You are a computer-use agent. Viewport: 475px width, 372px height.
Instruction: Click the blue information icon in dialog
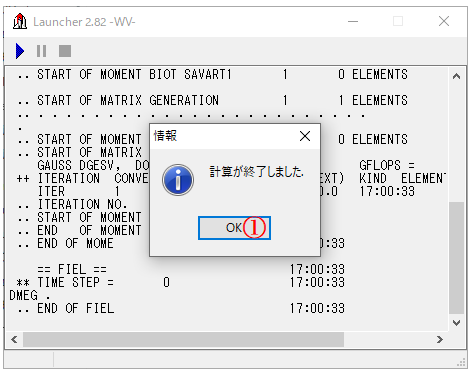[178, 180]
